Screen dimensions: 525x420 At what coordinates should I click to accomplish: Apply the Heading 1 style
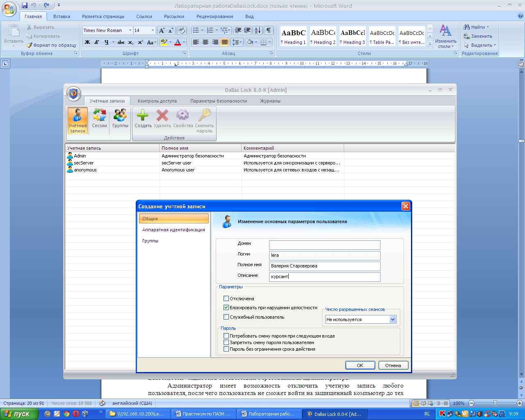coord(293,36)
